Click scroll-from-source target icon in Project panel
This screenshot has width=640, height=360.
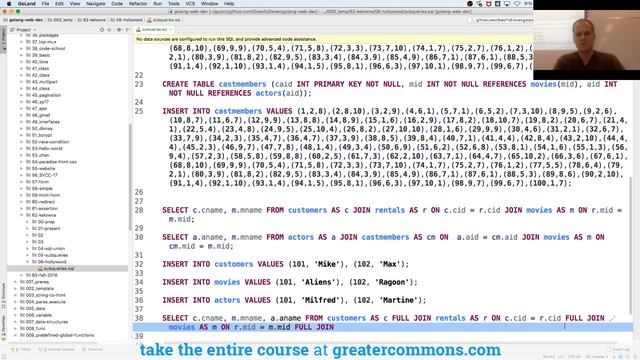102,29
